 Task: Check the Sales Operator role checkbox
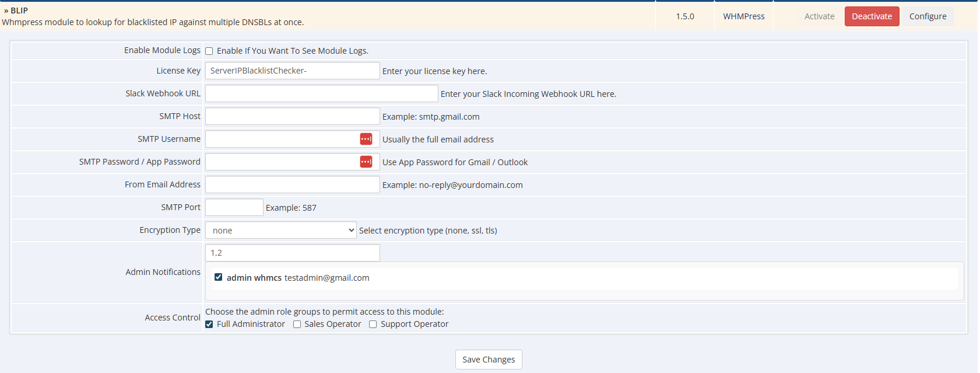(x=297, y=325)
